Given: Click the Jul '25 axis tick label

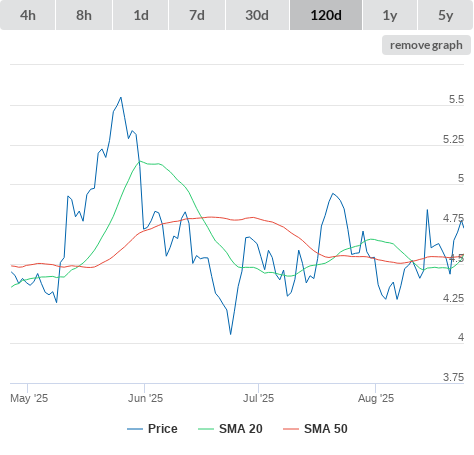Looking at the screenshot, I should click(x=258, y=398).
